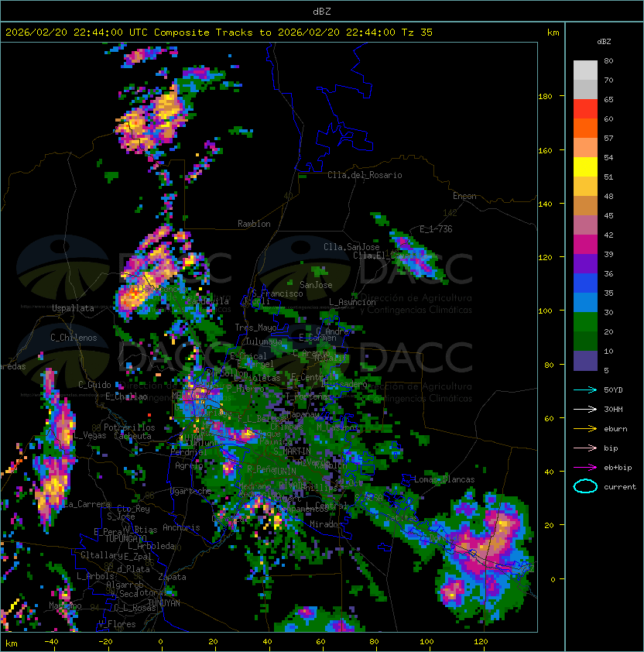Click the pink bip arrow in legend

pyautogui.click(x=585, y=448)
